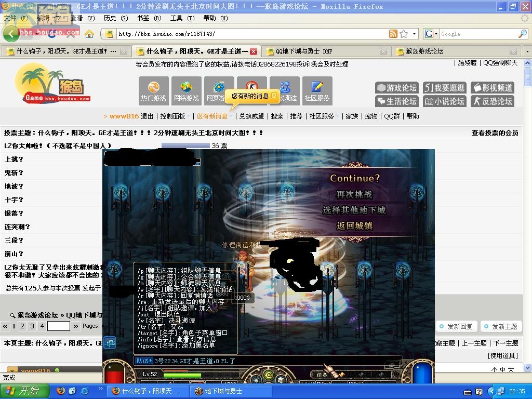Open the 队伍 chat channel selector in game
The height and width of the screenshot is (399, 532).
coord(143,361)
